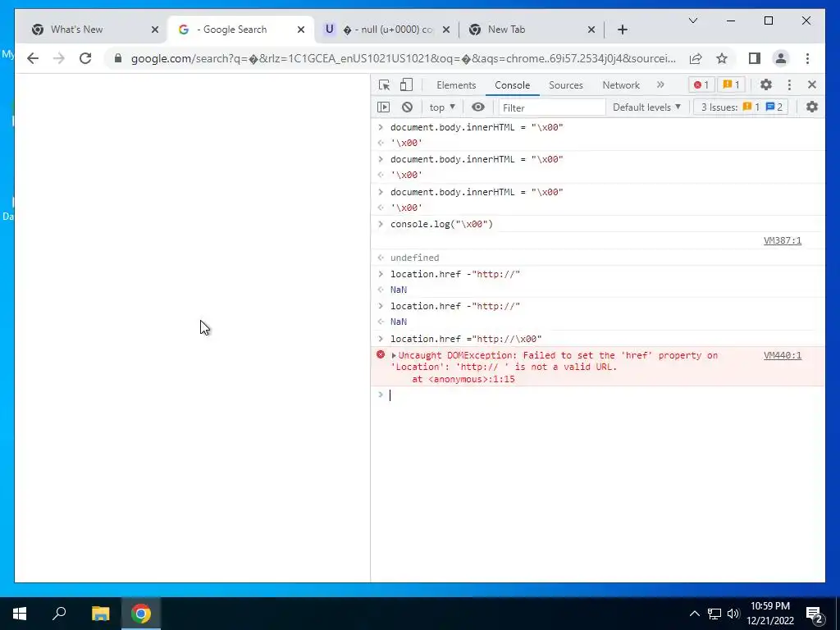
Task: Focus the console Filter field
Action: pyautogui.click(x=552, y=107)
